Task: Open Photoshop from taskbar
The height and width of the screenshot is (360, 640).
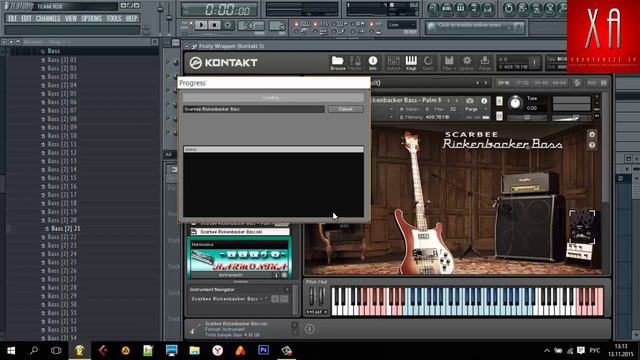Action: click(x=264, y=351)
